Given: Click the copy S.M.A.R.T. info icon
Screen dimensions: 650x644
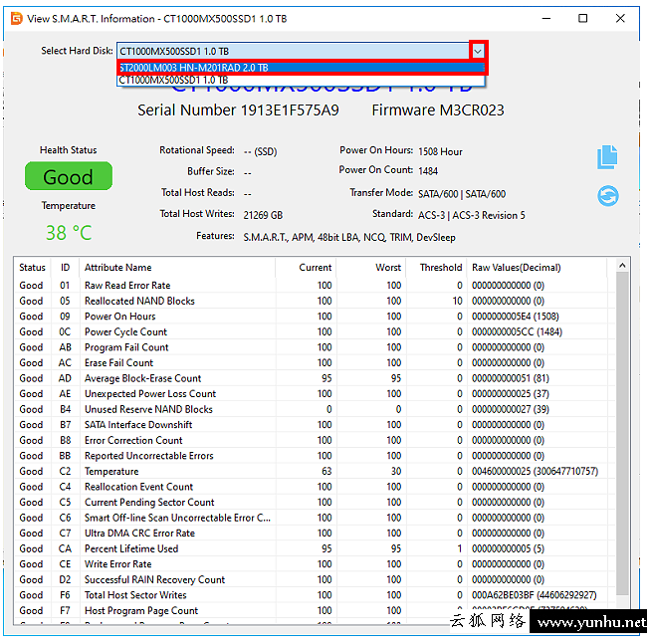Looking at the screenshot, I should click(x=607, y=156).
